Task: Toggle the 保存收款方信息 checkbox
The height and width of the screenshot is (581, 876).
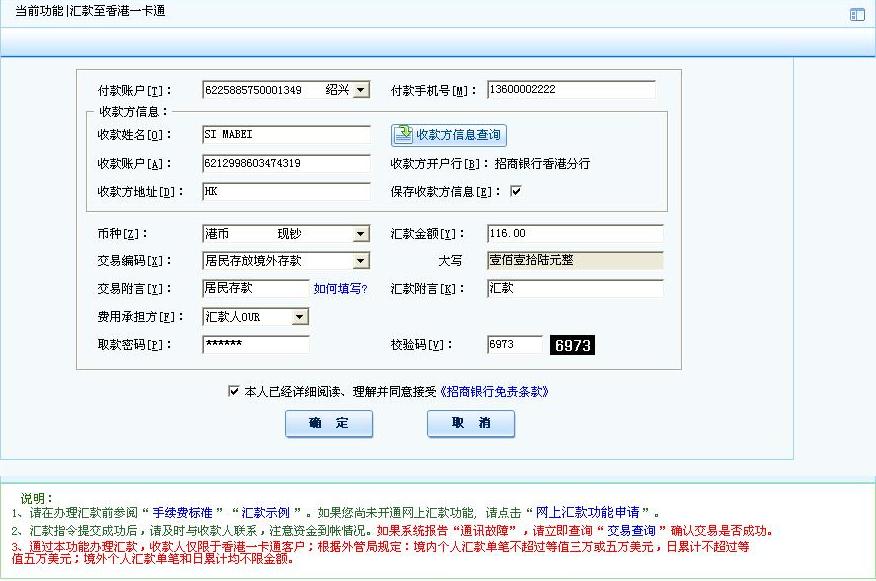Action: coord(516,191)
